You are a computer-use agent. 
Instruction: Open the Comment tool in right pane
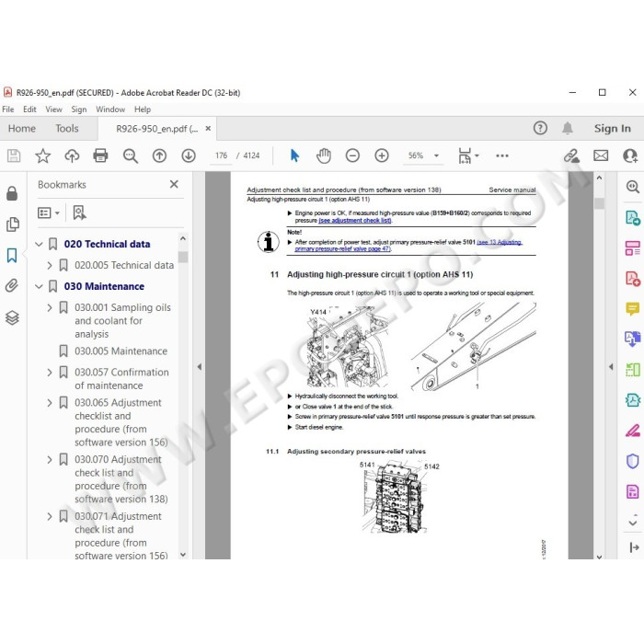633,308
